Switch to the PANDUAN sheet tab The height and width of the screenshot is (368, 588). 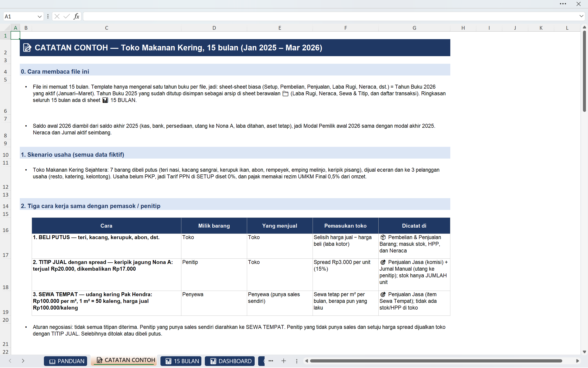pos(66,361)
